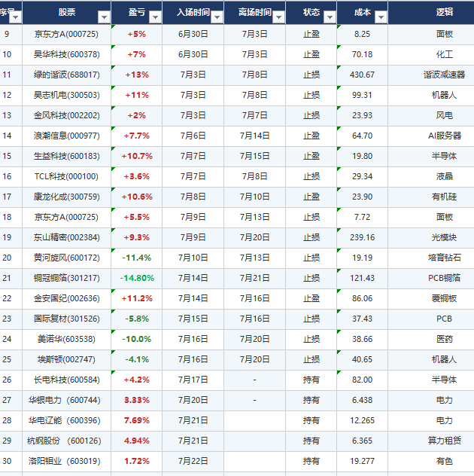Select exit date 7月21日 cell
474x476 pixels.
(x=255, y=278)
